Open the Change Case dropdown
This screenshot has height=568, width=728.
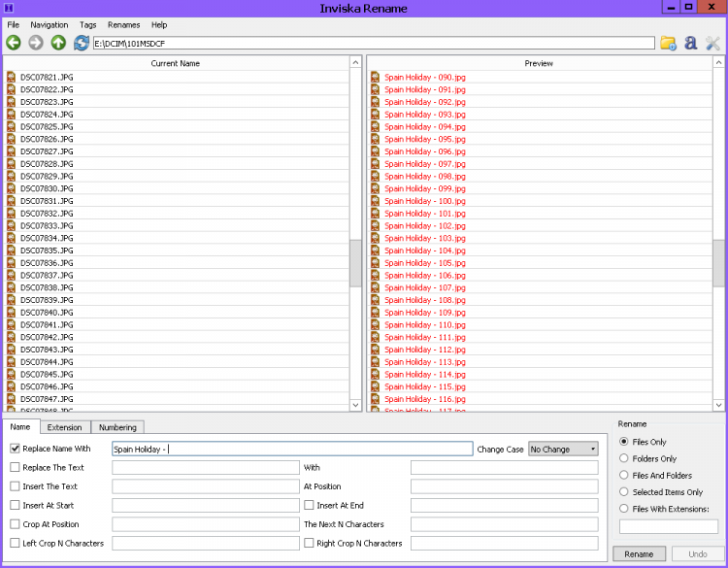click(563, 450)
